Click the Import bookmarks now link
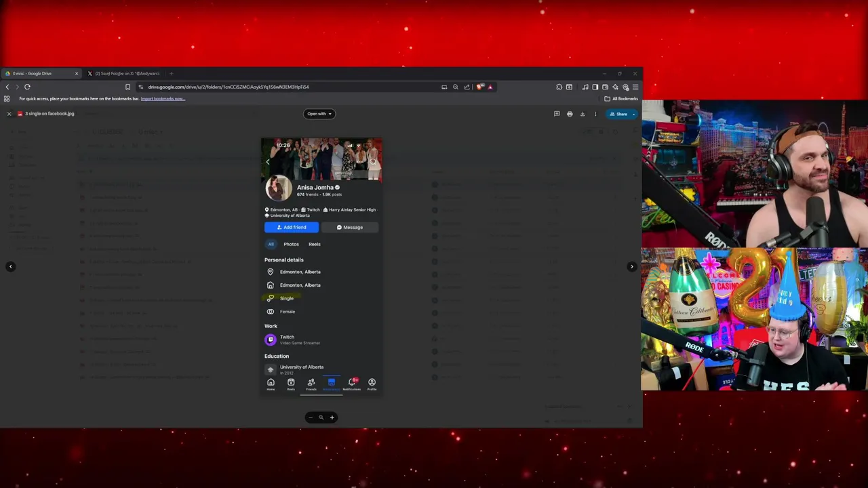 [163, 99]
